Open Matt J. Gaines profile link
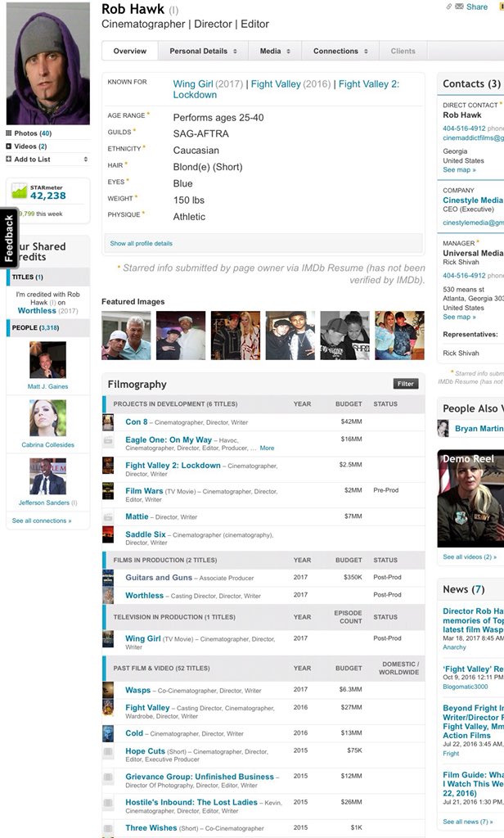The height and width of the screenshot is (838, 504). (x=47, y=386)
